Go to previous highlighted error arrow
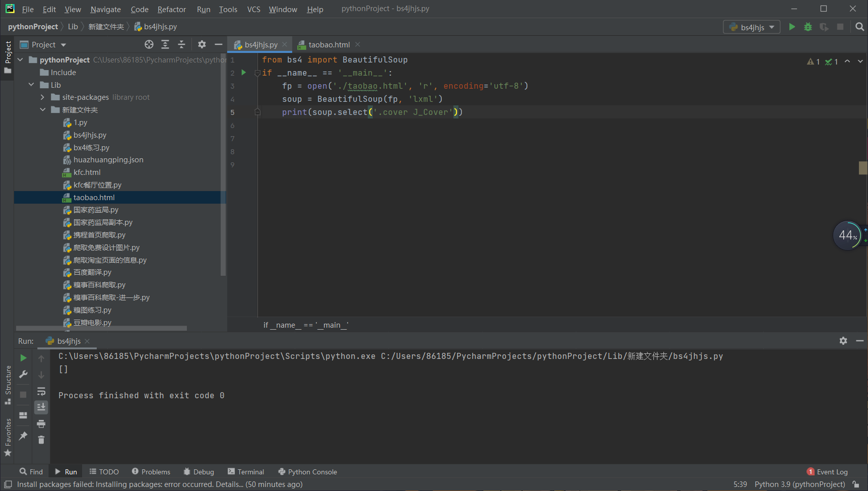Screen dimensions: 868x491 point(847,62)
